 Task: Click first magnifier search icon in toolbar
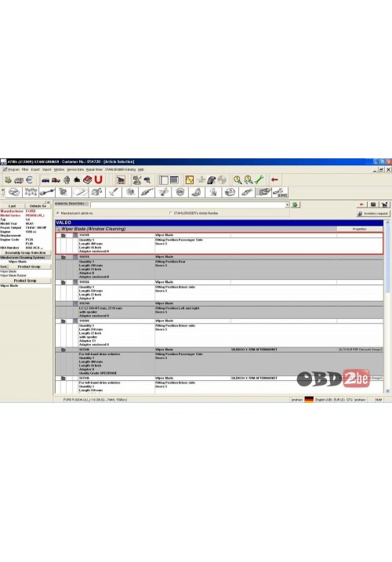[237, 180]
